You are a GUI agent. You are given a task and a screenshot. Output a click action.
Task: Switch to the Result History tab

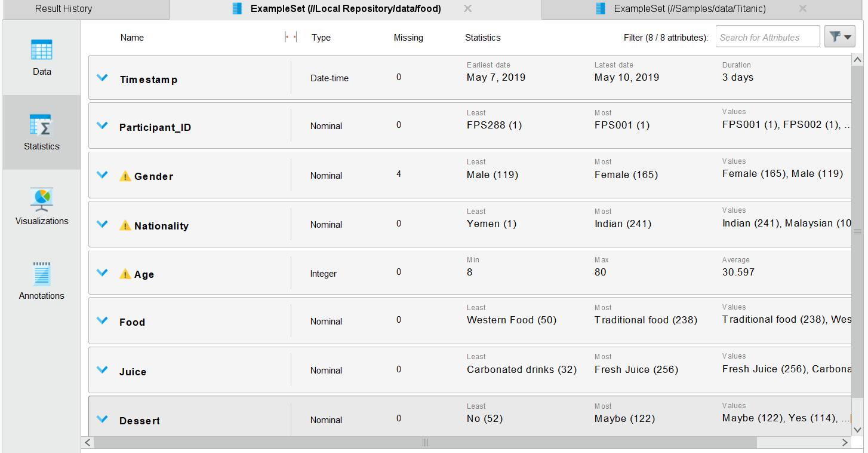click(x=63, y=8)
